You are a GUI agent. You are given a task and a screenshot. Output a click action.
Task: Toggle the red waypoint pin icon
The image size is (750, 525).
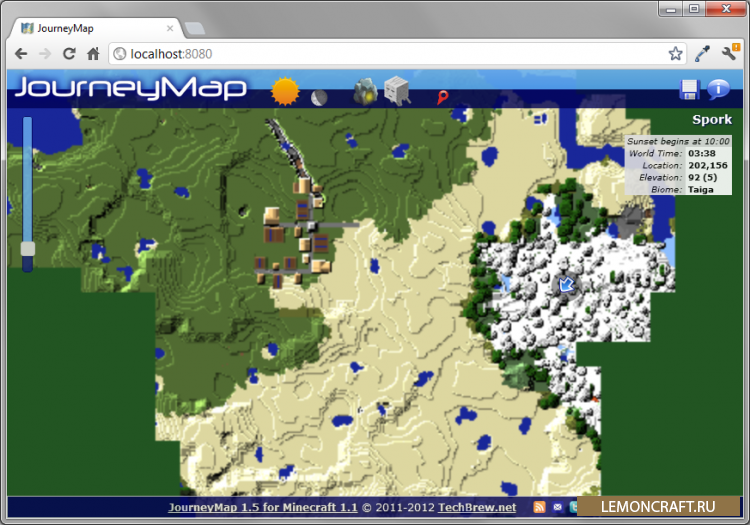point(441,97)
